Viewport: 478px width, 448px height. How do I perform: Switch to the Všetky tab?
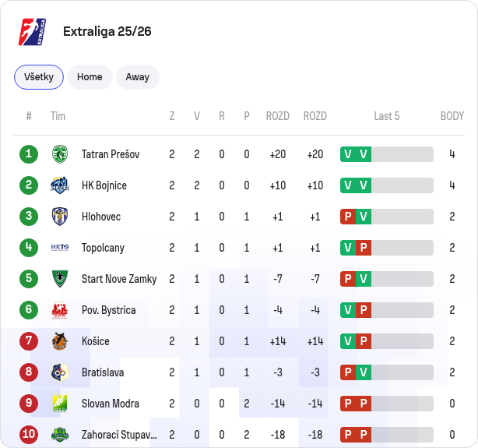[x=39, y=77]
